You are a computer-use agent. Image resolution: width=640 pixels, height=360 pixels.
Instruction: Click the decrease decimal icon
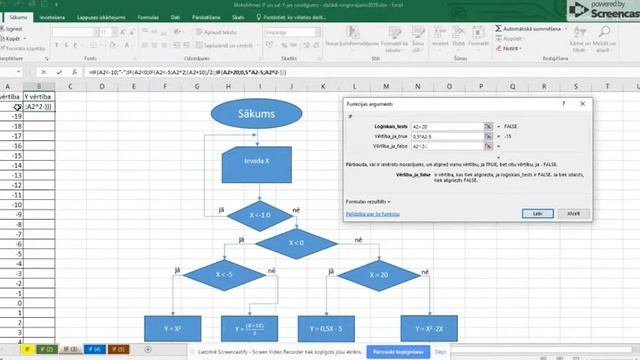316,45
